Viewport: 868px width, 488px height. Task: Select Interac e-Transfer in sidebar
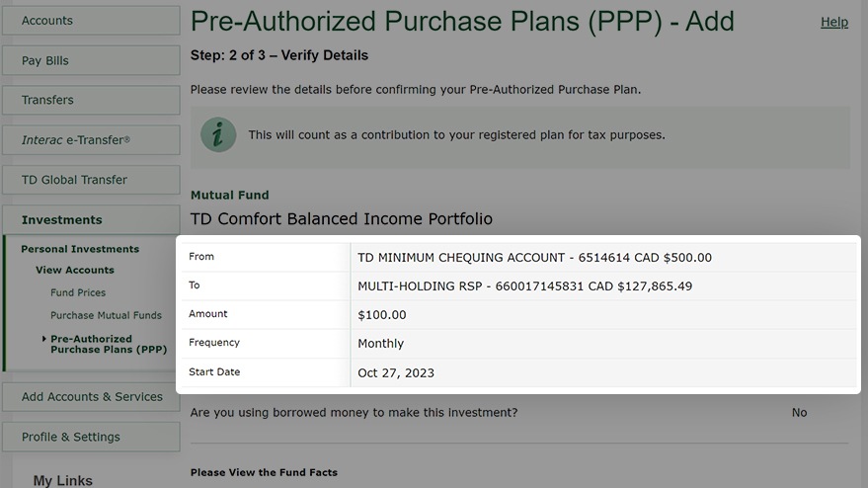(x=91, y=140)
